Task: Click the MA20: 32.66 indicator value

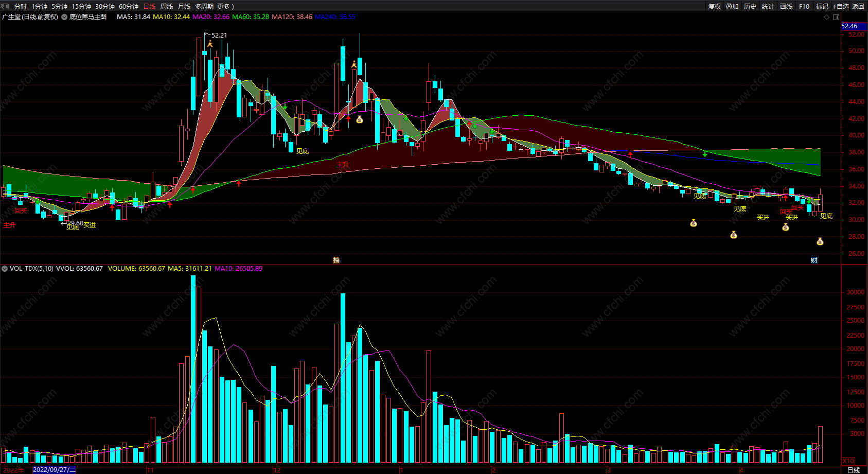Action: point(211,17)
